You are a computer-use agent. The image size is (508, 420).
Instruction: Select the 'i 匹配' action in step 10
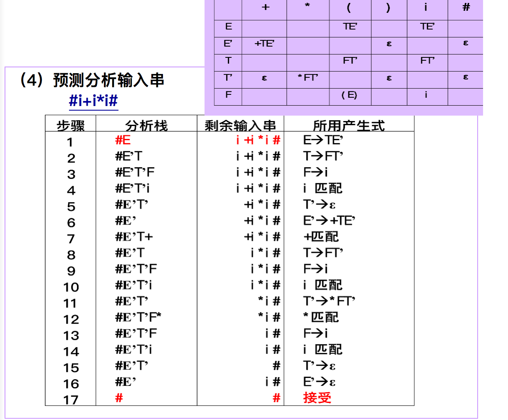coord(323,285)
